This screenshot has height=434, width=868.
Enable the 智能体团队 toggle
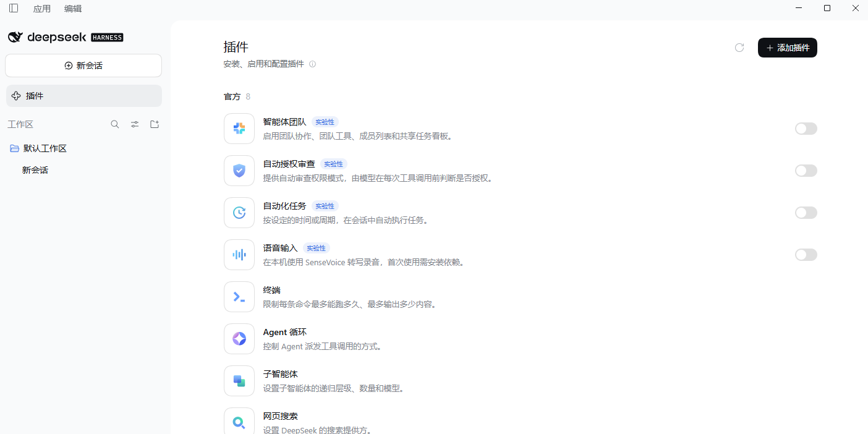click(806, 129)
